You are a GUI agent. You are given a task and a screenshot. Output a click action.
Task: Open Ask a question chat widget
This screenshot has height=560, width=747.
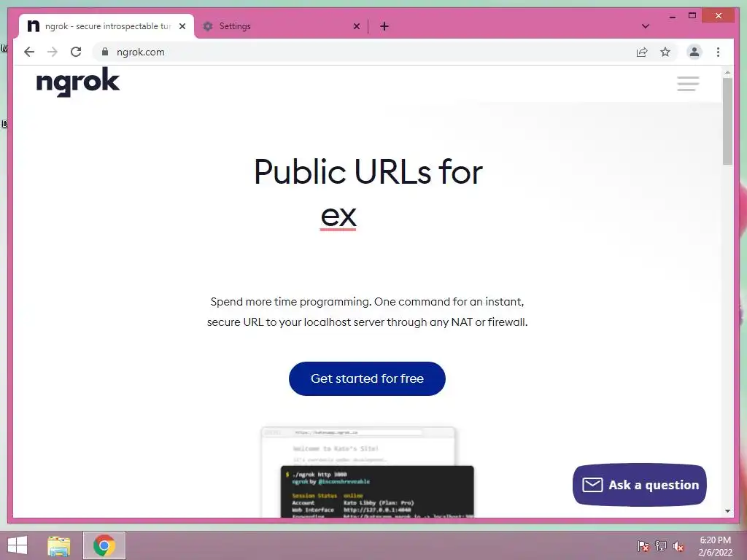pos(639,485)
